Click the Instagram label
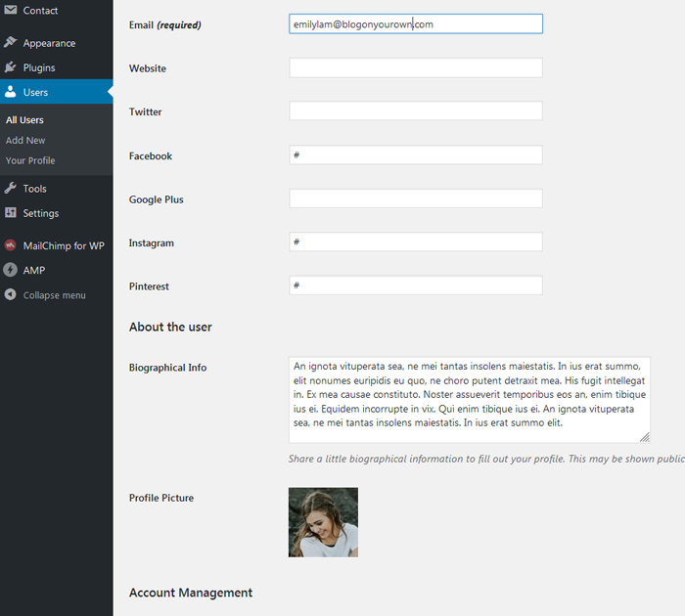The image size is (685, 616). pos(151,243)
